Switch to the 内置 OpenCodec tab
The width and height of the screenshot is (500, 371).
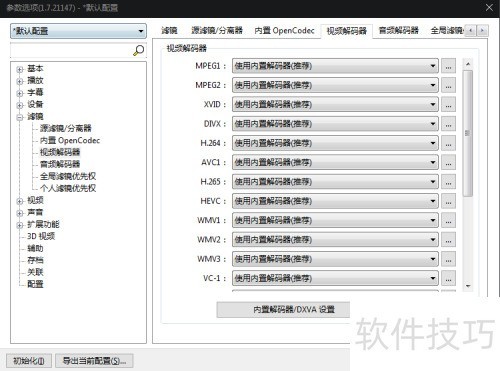[x=284, y=31]
